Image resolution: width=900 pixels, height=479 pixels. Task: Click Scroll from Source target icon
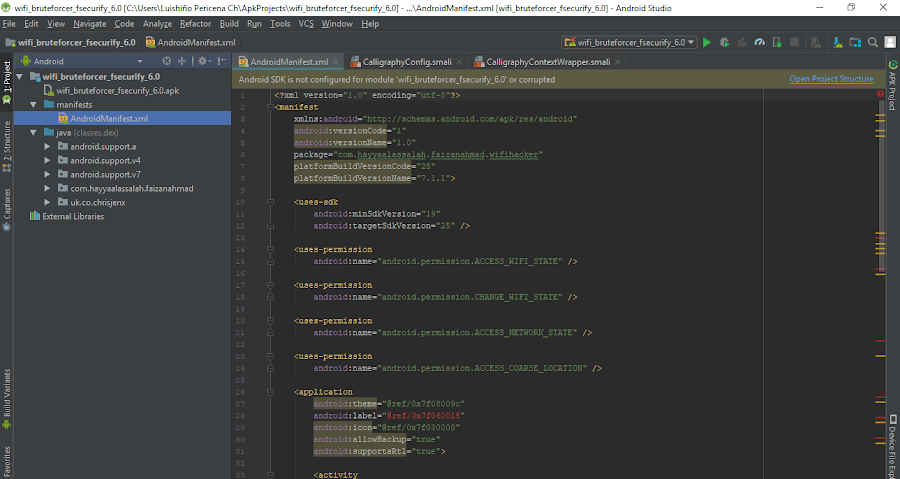(166, 61)
